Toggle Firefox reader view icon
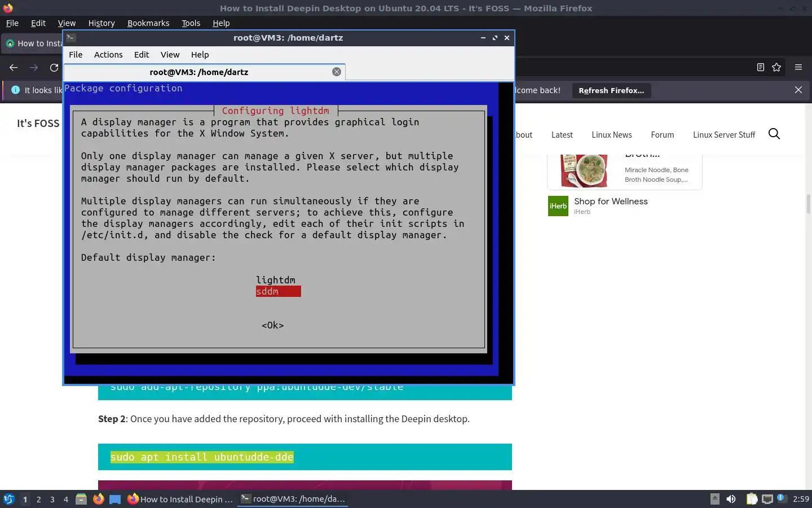812x508 pixels. pos(760,67)
